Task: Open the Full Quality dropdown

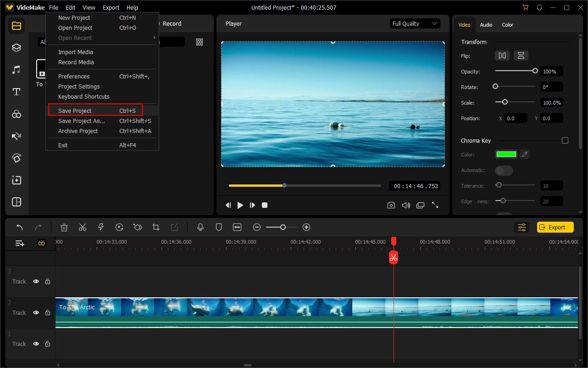Action: 415,24
